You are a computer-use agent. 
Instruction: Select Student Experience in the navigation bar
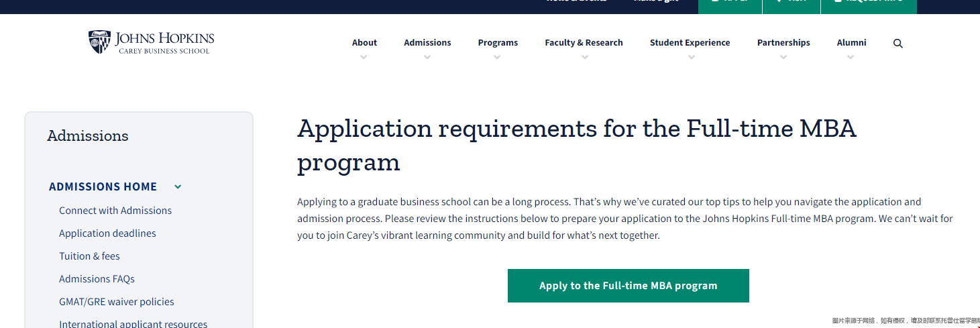click(690, 42)
